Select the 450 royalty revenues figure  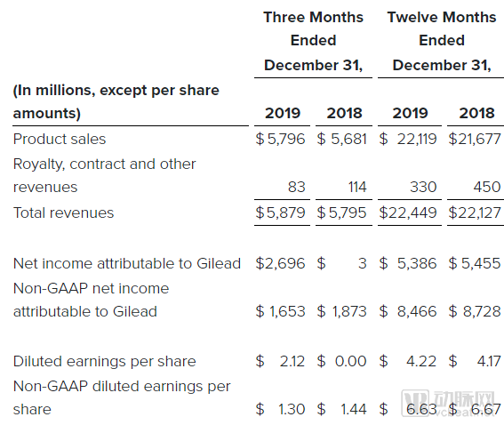(x=486, y=187)
